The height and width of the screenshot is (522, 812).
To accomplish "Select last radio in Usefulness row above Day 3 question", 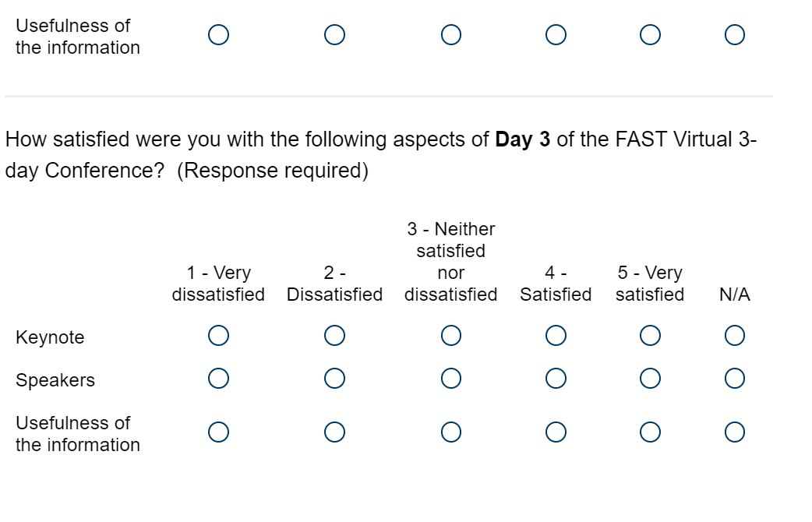I will point(734,34).
